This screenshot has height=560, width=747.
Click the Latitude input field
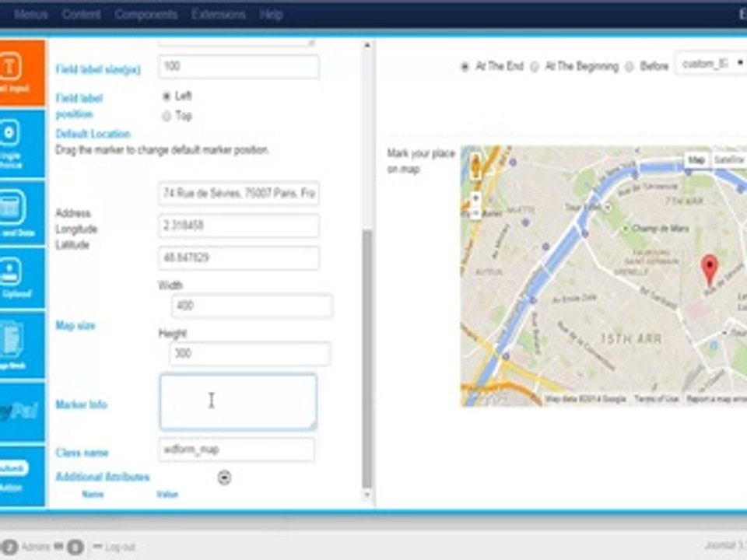[x=239, y=258]
